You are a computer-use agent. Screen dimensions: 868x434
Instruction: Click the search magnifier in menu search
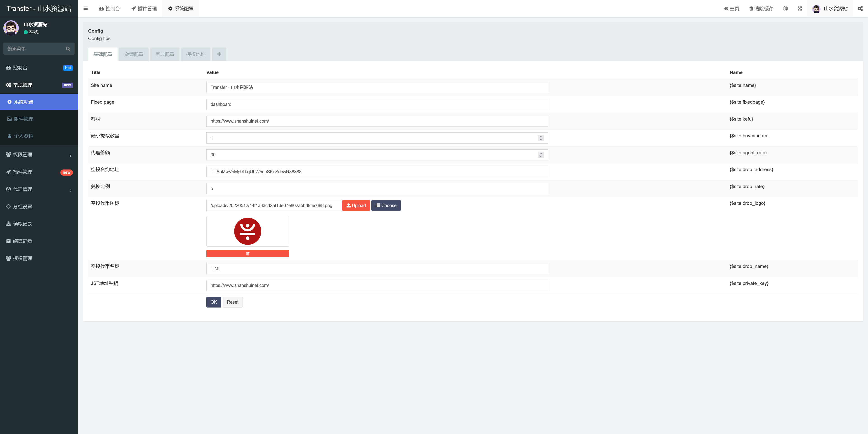[68, 49]
